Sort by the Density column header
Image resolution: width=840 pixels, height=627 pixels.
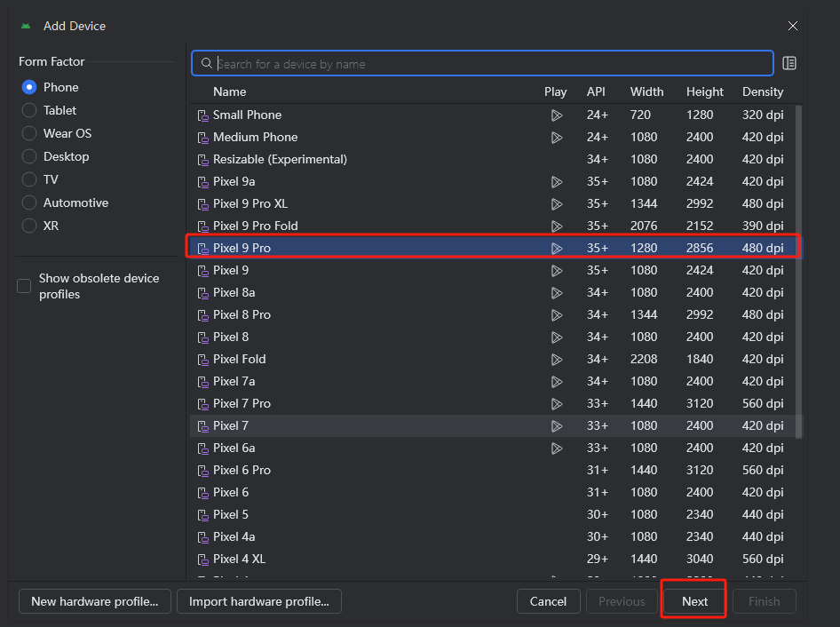[763, 91]
